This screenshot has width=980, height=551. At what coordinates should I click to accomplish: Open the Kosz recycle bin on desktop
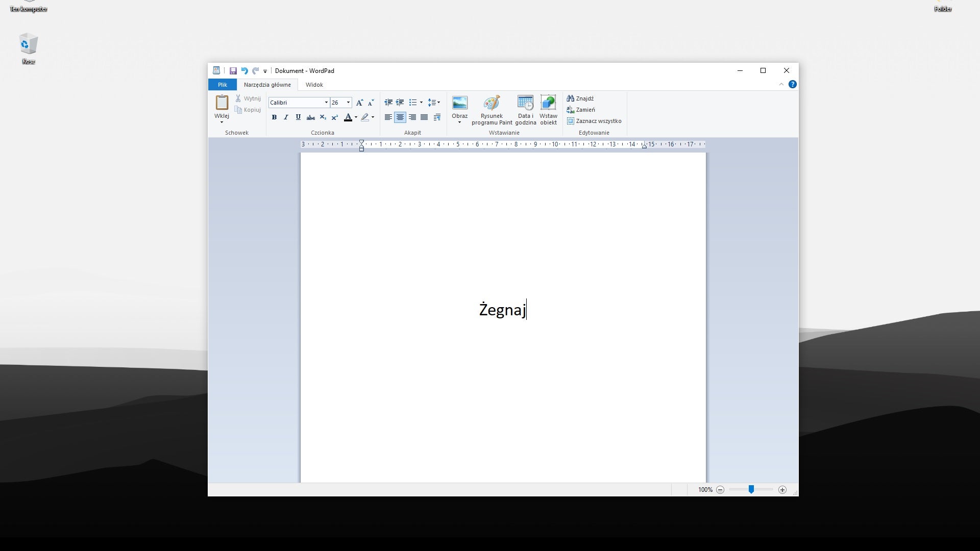(29, 49)
